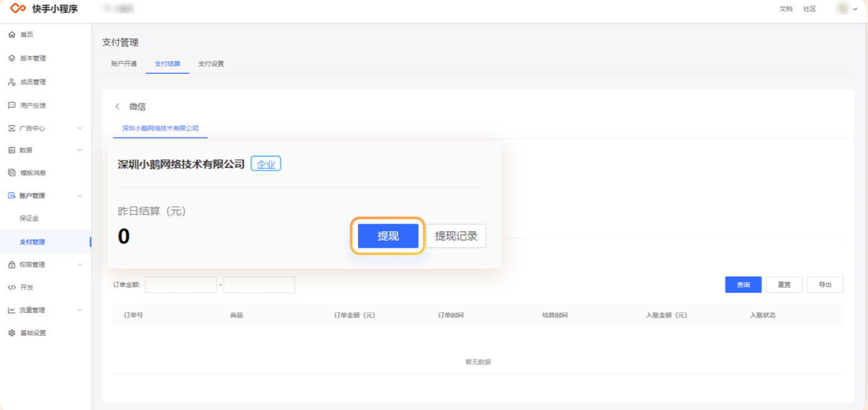Viewport: 868px width, 410px height.
Task: Open 基础设置 gear icon
Action: click(x=12, y=333)
